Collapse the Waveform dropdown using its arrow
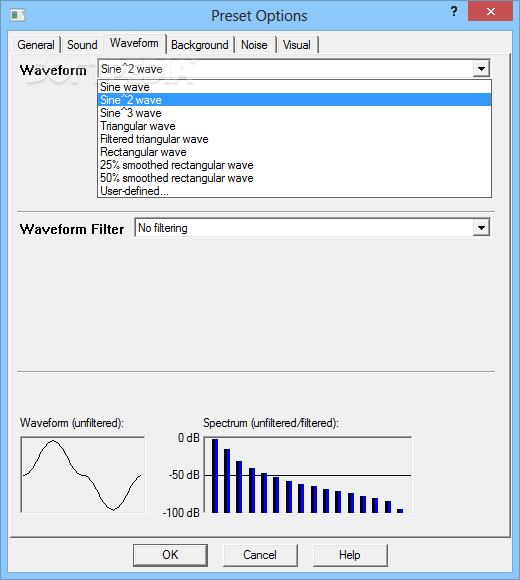This screenshot has height=580, width=520. [481, 68]
